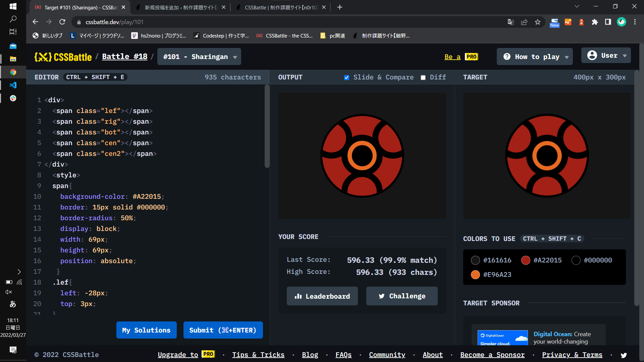Click the code editor vertical scrollbar
Image resolution: width=644 pixels, height=362 pixels.
click(x=267, y=127)
